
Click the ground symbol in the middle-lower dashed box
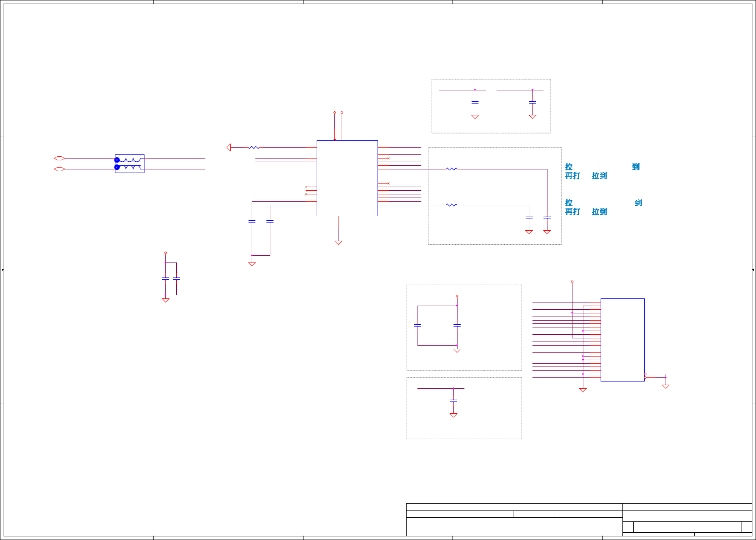click(x=457, y=351)
